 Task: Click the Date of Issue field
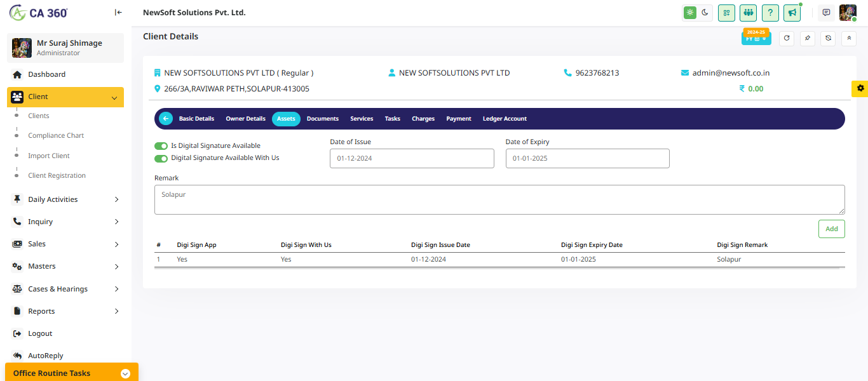point(412,159)
